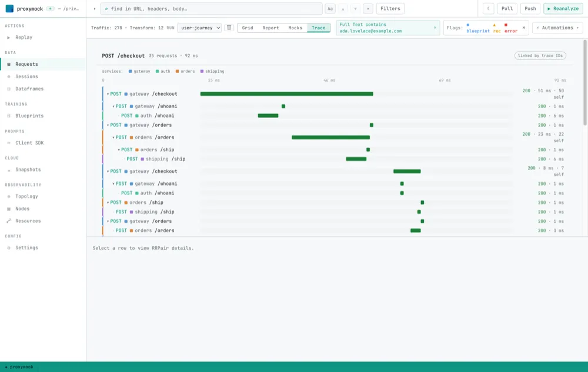Screen dimensions: 588x372
Task: Collapse the first POST gateway /checkout row
Action: coord(108,94)
